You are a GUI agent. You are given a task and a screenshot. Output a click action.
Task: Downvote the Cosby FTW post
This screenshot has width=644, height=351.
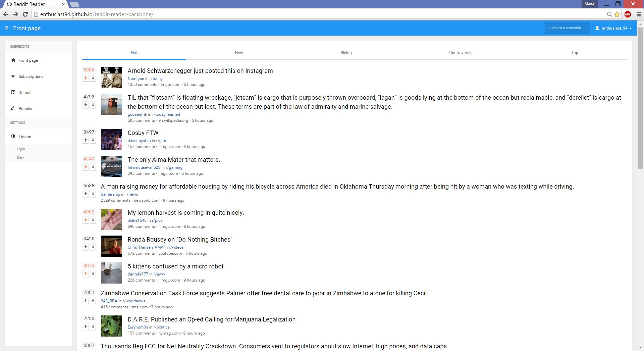93,140
